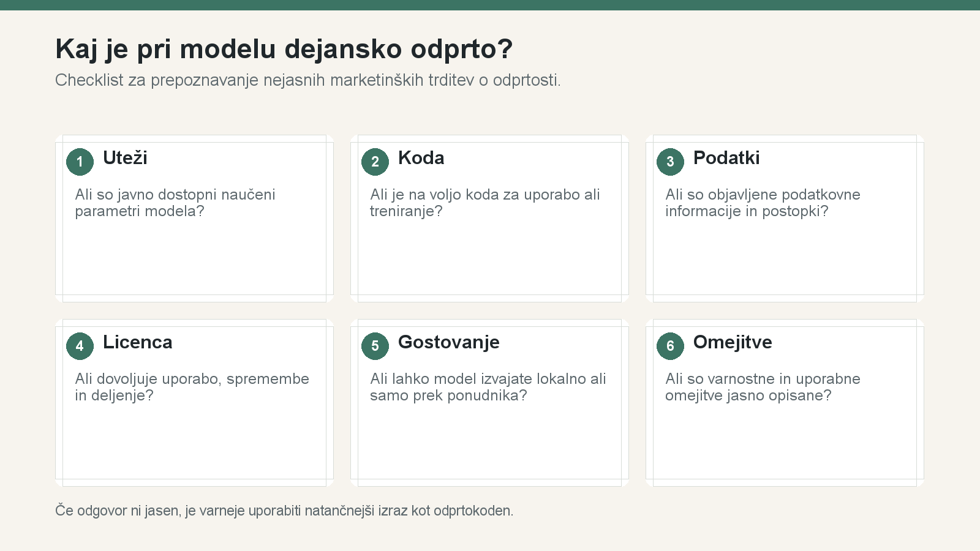Click the number 6 badge beside Omejitve
The height and width of the screenshot is (551, 980).
pos(670,346)
